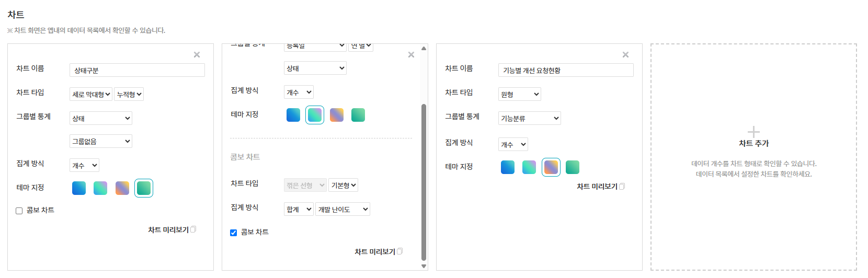868x278 pixels.
Task: Expand the 원형 chart type dropdown
Action: tap(519, 95)
